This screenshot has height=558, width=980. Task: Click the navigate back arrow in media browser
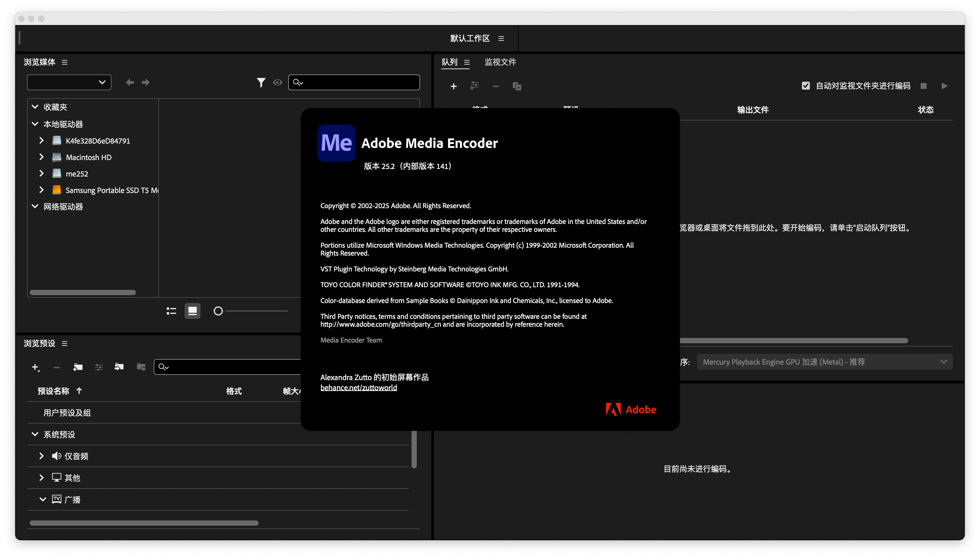coord(130,82)
